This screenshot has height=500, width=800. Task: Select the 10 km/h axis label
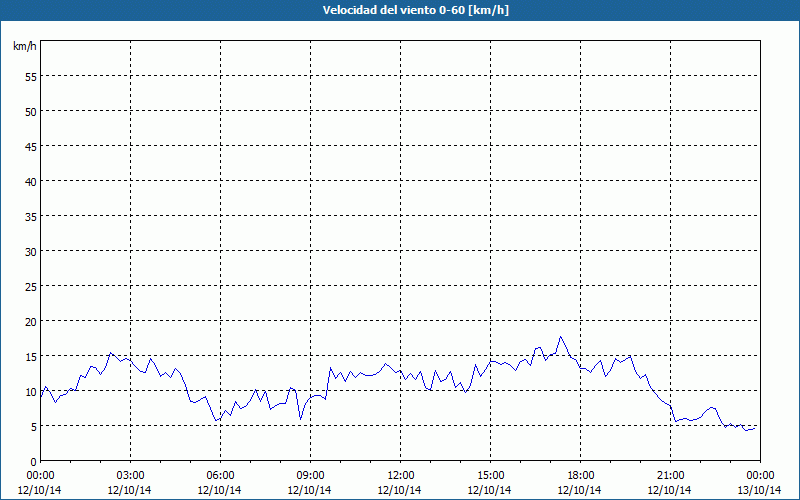[x=31, y=391]
